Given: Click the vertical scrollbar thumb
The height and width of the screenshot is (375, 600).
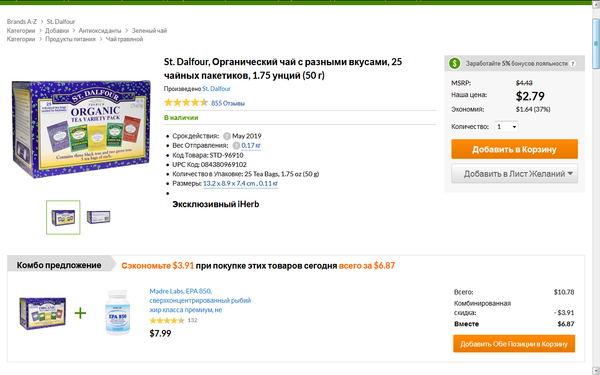Looking at the screenshot, I should pos(595,44).
